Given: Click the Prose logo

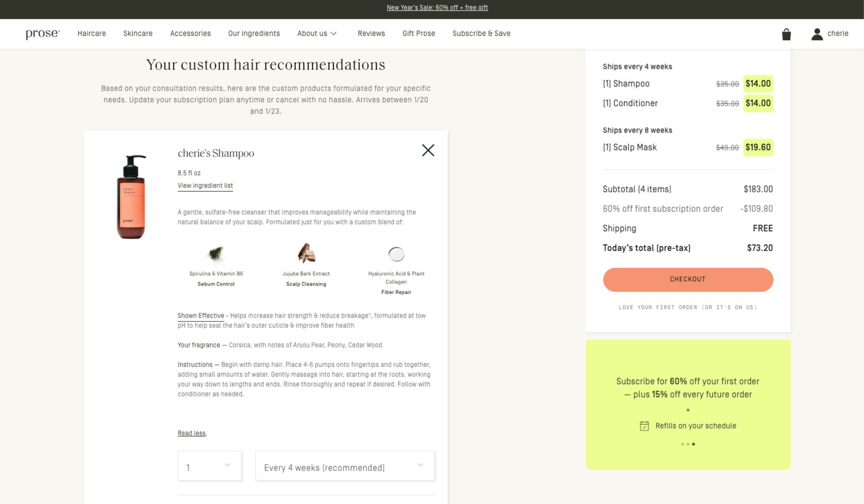Looking at the screenshot, I should [42, 34].
